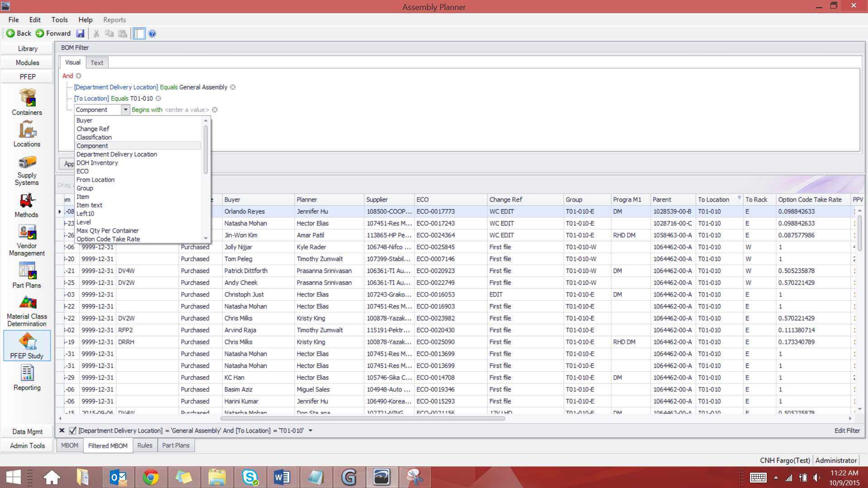868x488 pixels.
Task: Switch to the Text filter tab
Action: pyautogui.click(x=97, y=63)
